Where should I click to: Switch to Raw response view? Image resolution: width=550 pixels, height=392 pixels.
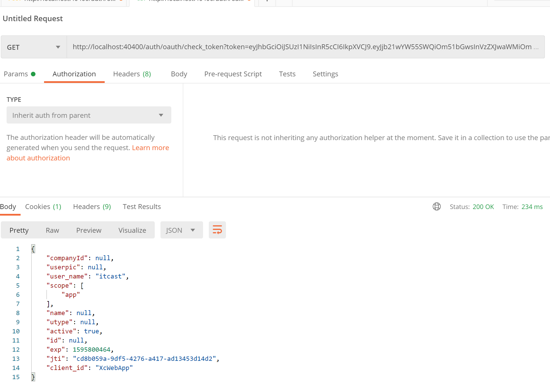click(x=52, y=230)
